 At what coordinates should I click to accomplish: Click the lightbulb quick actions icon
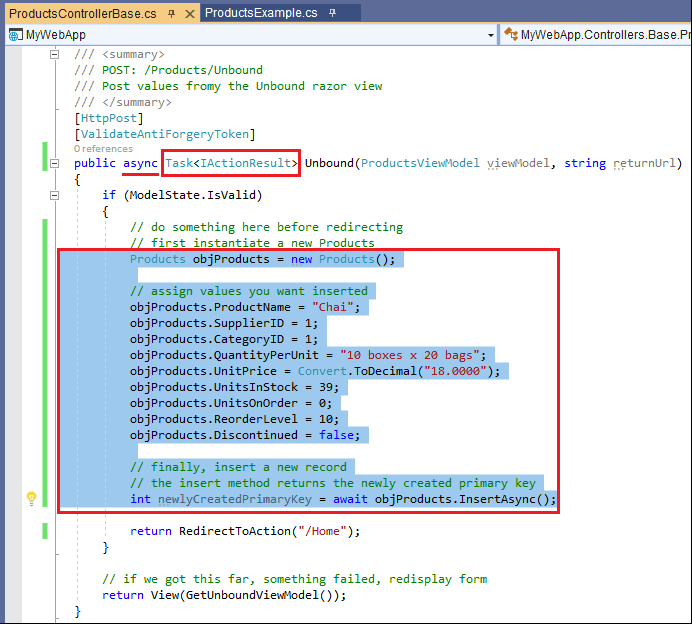pyautogui.click(x=31, y=498)
